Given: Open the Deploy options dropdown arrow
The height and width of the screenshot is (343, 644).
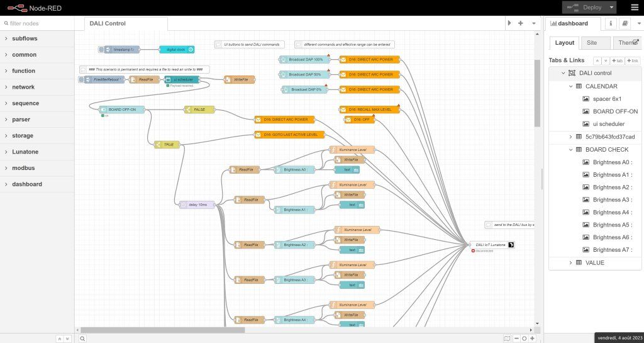Looking at the screenshot, I should 612,8.
